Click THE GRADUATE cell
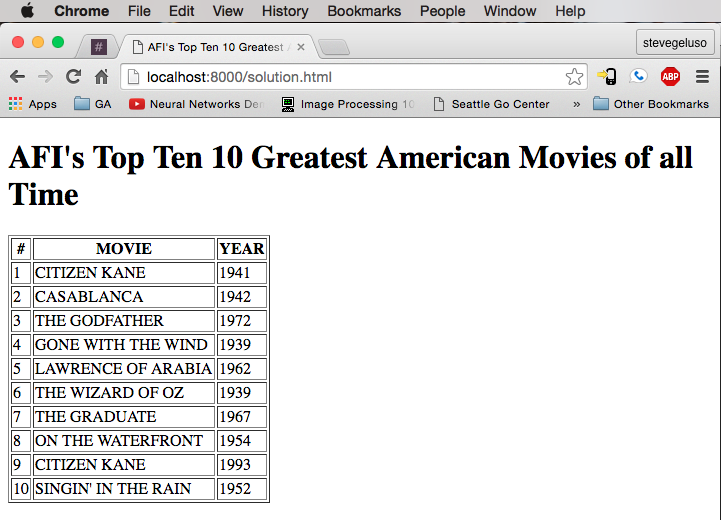The image size is (721, 520). point(124,417)
